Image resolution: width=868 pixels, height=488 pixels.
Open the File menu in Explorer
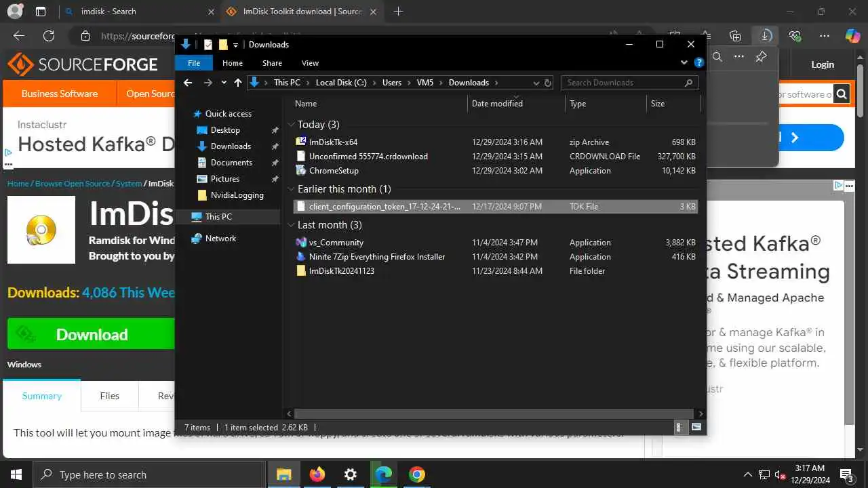(x=194, y=63)
